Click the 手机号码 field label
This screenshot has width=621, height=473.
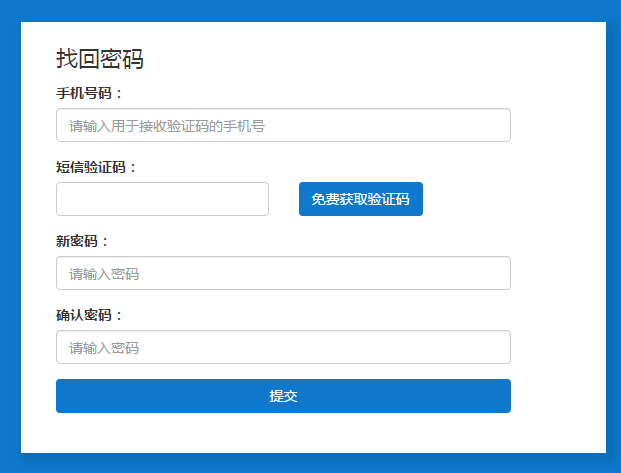coord(89,93)
